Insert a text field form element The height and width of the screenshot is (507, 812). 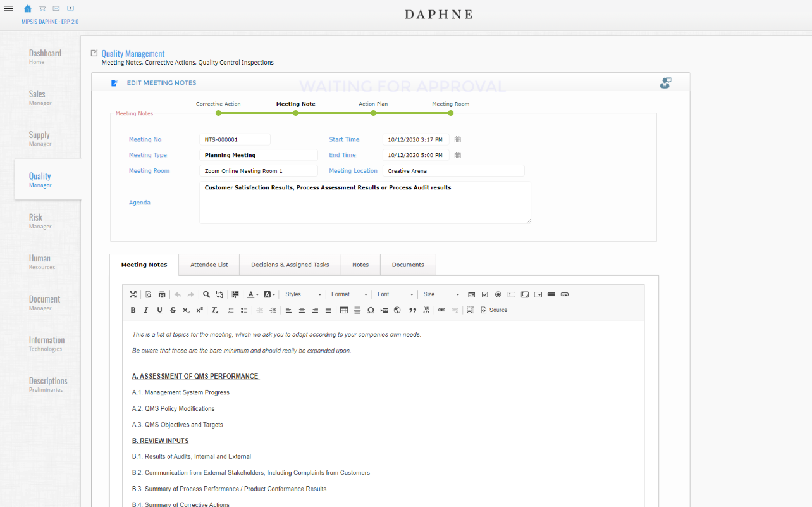coord(511,294)
